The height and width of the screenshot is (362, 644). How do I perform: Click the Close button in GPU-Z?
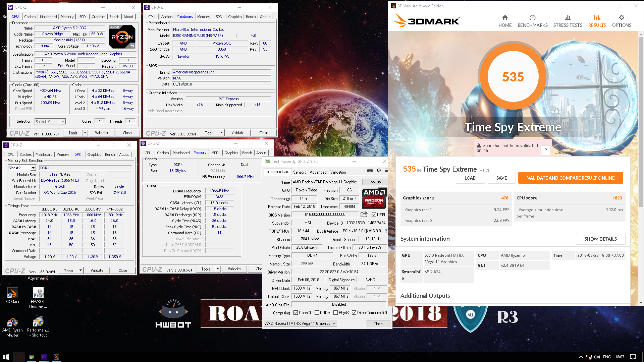(378, 324)
